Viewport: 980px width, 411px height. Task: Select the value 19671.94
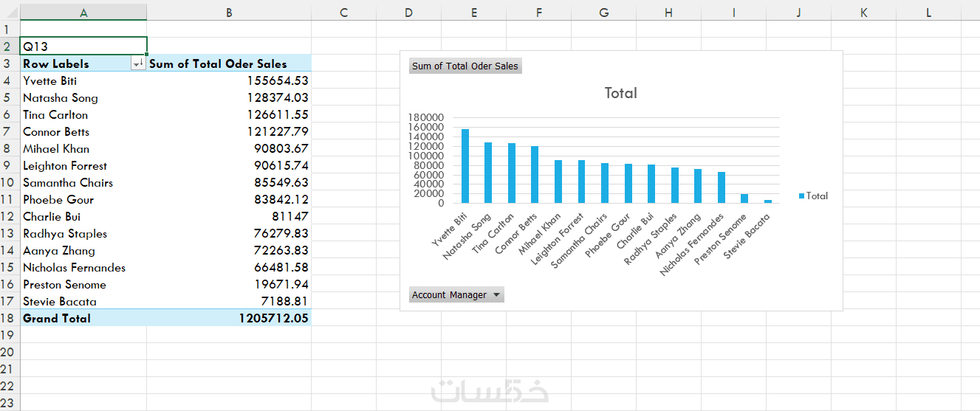tap(229, 284)
